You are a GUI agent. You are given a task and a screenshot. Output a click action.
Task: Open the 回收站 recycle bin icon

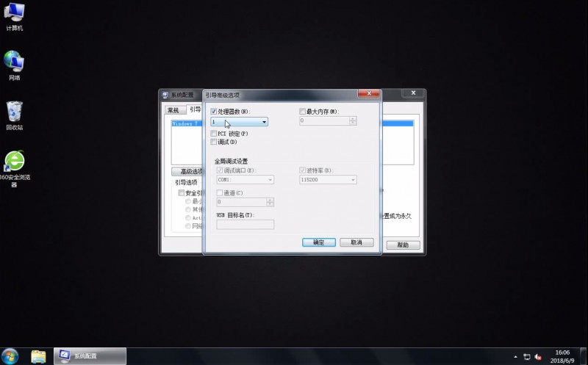click(x=14, y=115)
